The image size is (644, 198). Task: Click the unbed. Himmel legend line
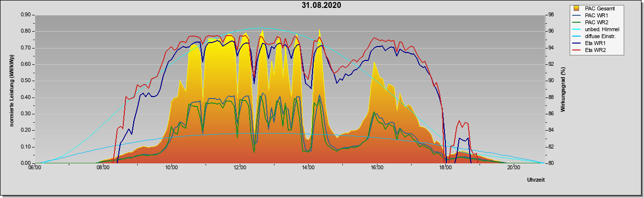(577, 30)
